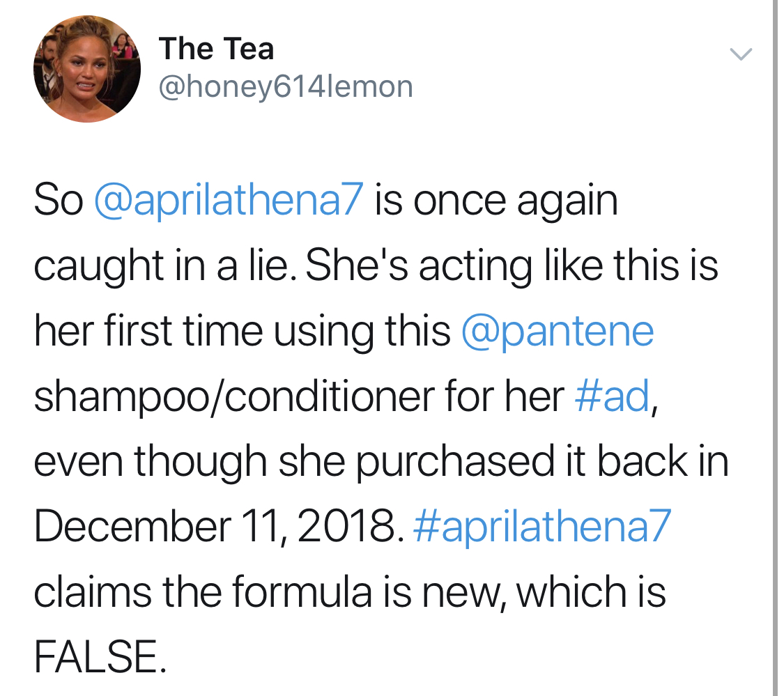This screenshot has height=696, width=784.
Task: Click the phrase She's acting like this
Action: [493, 267]
